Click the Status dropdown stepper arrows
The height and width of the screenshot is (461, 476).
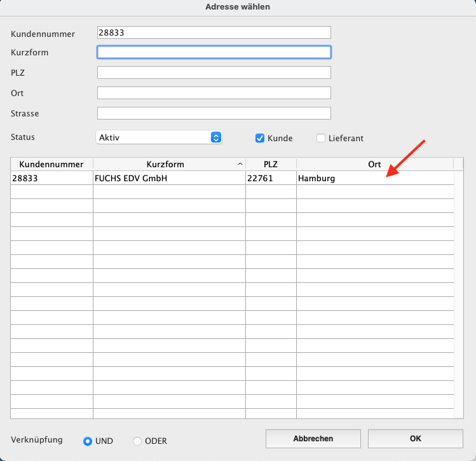216,137
